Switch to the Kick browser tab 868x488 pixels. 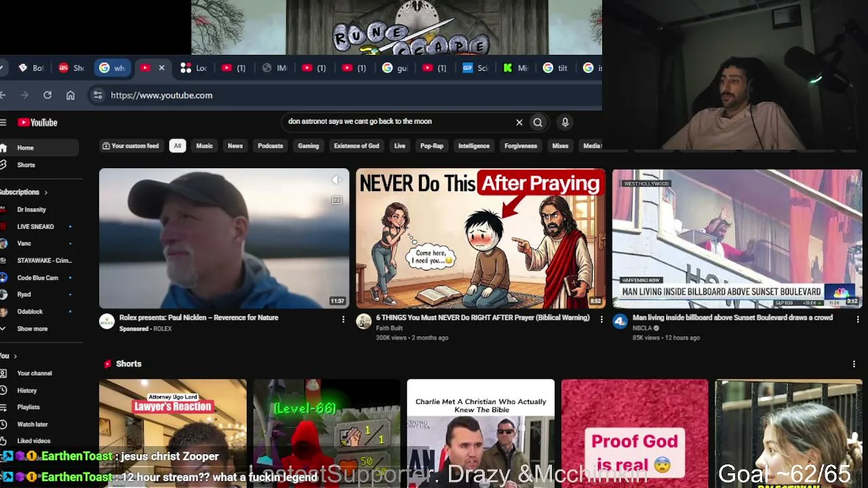pyautogui.click(x=516, y=68)
